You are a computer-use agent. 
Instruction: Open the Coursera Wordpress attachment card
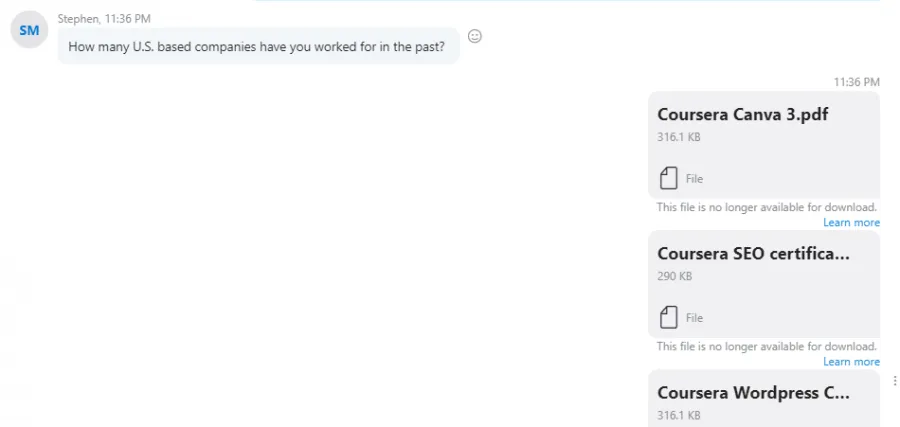(x=763, y=398)
